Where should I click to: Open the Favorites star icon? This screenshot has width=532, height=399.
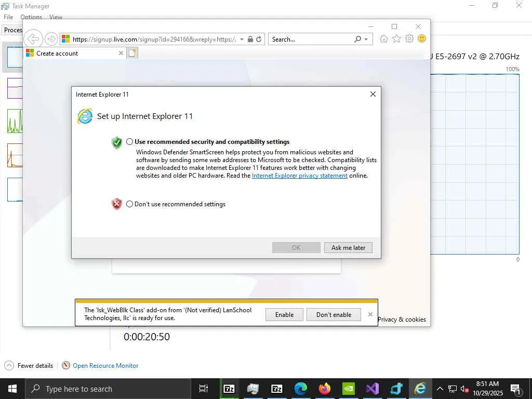396,38
